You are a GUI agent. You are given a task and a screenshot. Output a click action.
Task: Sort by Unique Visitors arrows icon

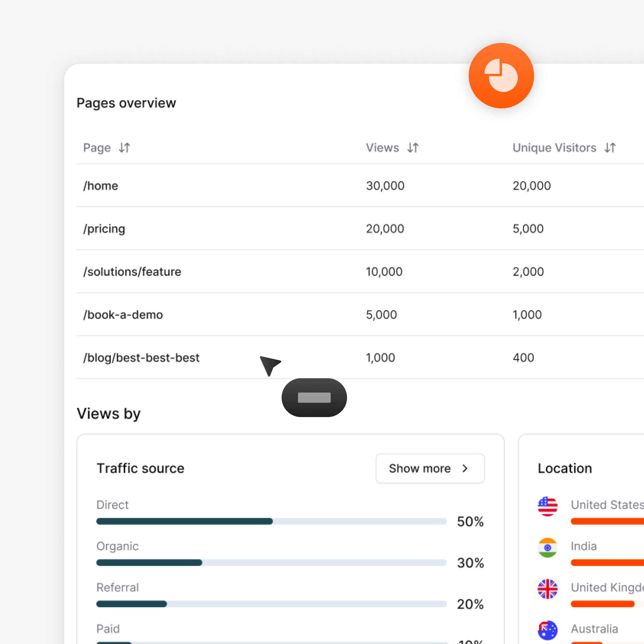[610, 148]
